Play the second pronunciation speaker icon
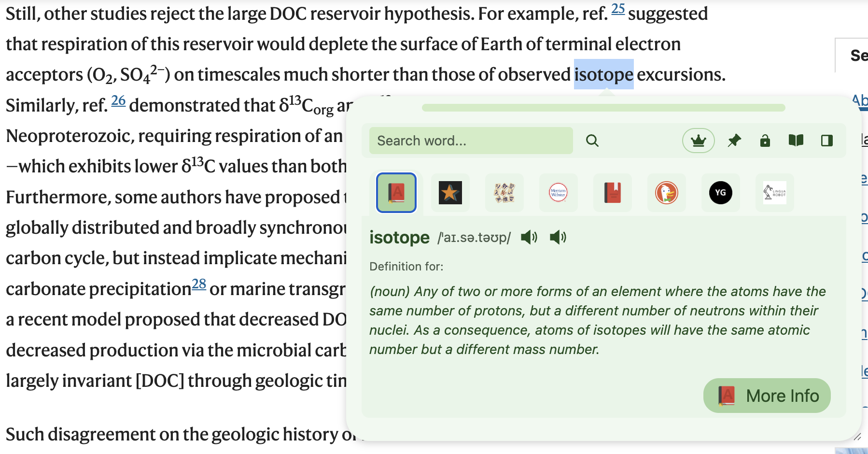 [558, 237]
